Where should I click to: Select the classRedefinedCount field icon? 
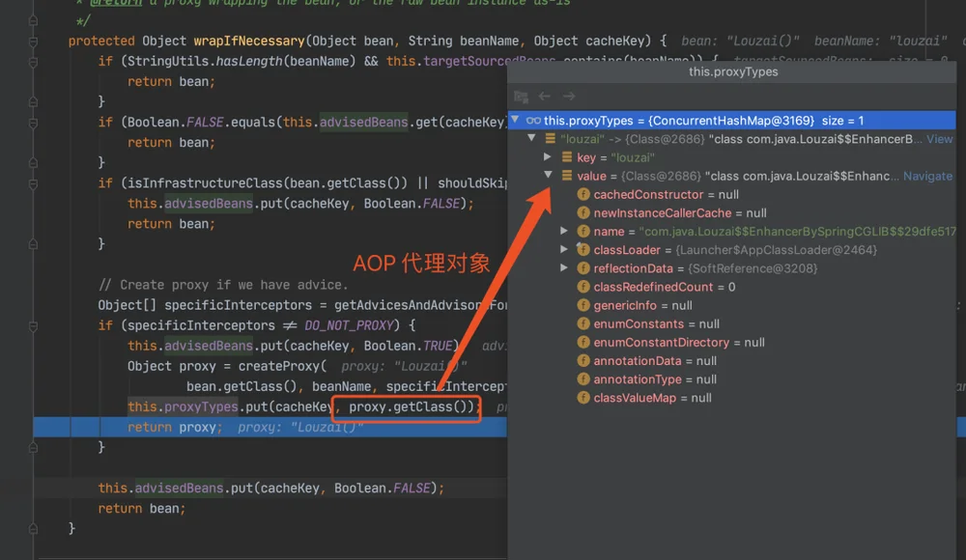tap(583, 287)
